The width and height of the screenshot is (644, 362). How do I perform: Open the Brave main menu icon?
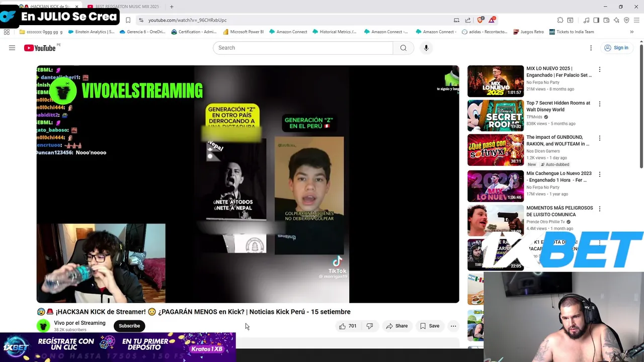(x=636, y=20)
